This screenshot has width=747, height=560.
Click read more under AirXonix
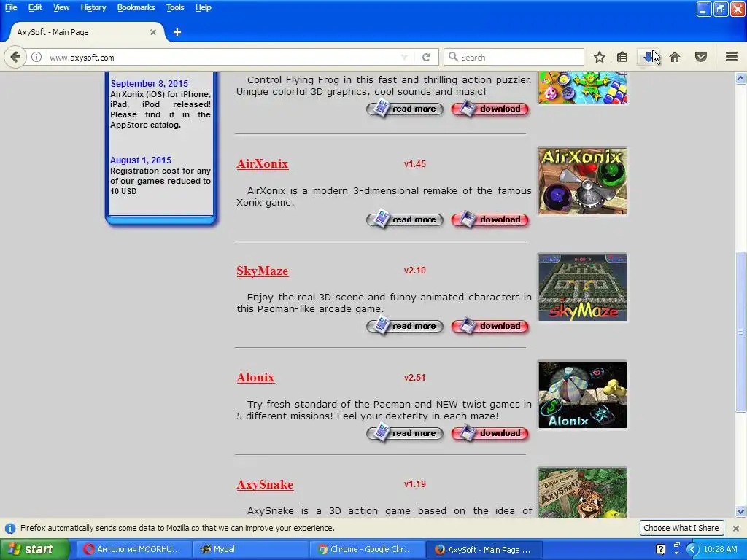coord(405,220)
